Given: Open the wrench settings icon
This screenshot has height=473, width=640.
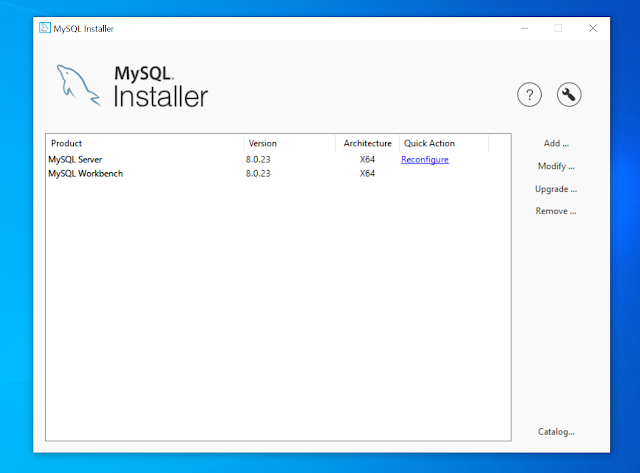Looking at the screenshot, I should click(569, 95).
